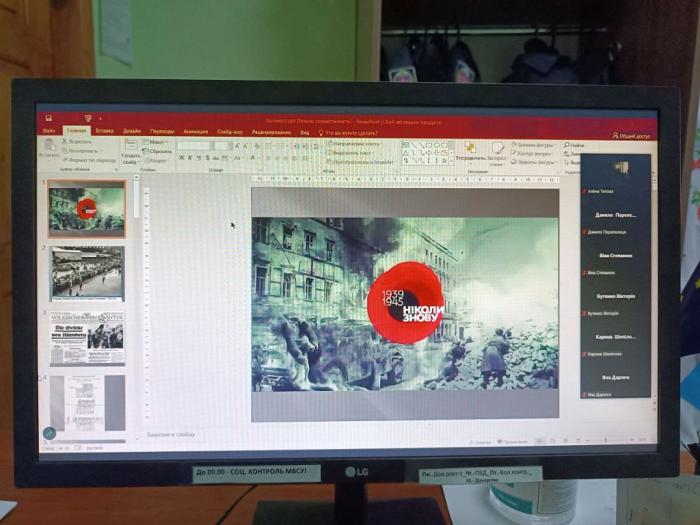Viewport: 700px width, 525px height.
Task: Expand the shapes gallery dropdown
Action: pyautogui.click(x=451, y=160)
